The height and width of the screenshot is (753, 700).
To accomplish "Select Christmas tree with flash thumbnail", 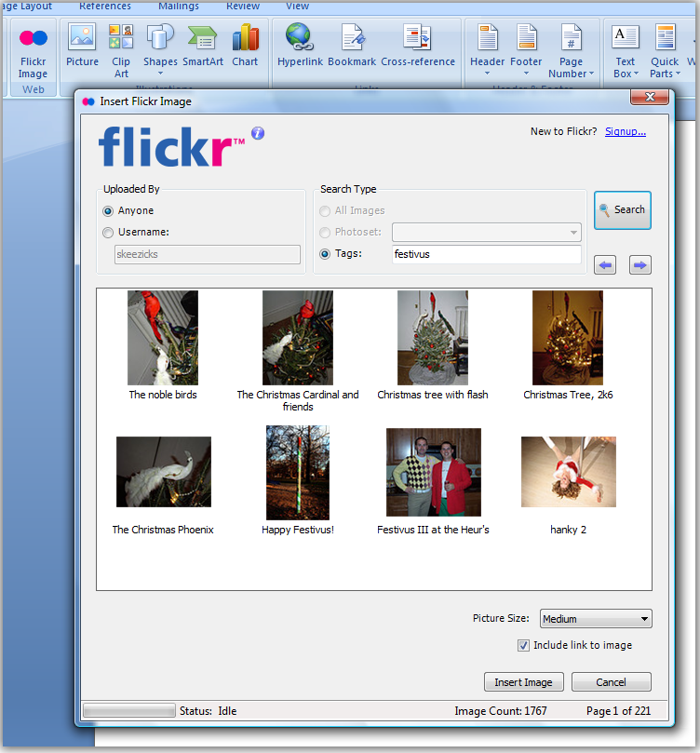I will click(433, 338).
